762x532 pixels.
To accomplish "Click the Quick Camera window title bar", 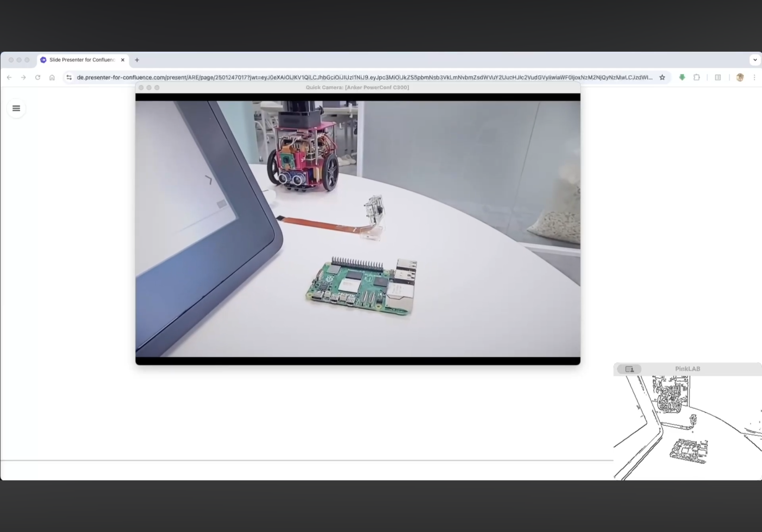I will pyautogui.click(x=357, y=88).
